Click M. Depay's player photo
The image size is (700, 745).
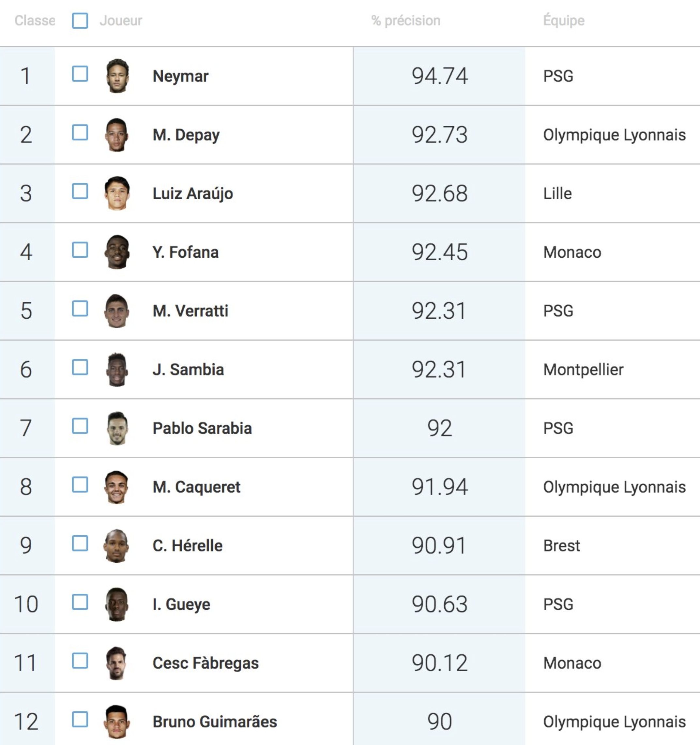click(117, 134)
